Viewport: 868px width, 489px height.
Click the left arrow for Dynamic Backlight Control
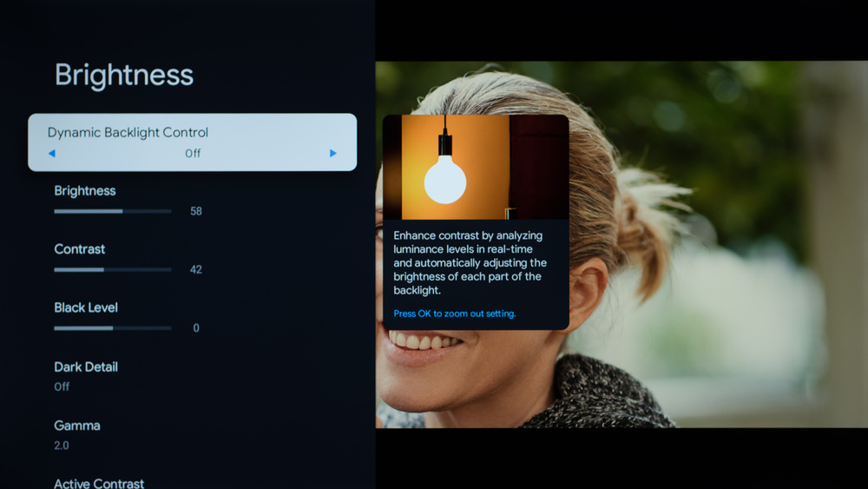pos(52,154)
